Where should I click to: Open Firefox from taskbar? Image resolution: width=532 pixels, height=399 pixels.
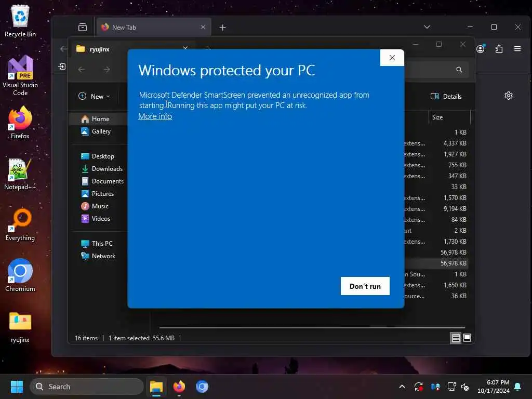point(179,387)
